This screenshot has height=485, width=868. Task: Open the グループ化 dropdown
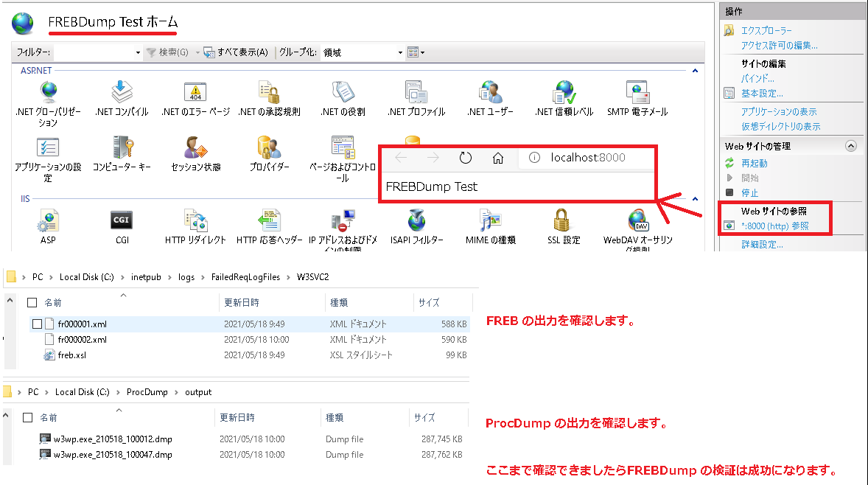400,52
